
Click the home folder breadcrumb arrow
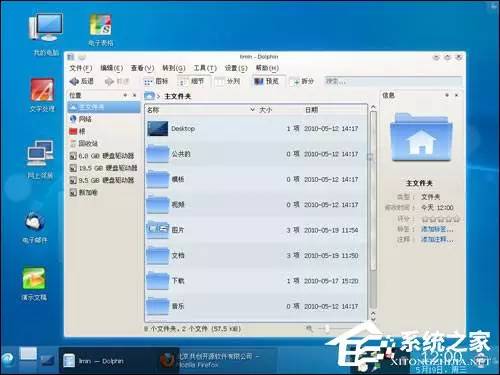tap(159, 96)
